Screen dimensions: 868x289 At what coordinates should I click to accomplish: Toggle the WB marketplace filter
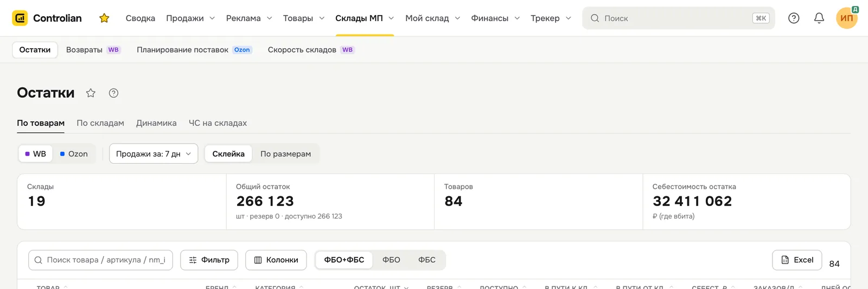click(x=36, y=154)
